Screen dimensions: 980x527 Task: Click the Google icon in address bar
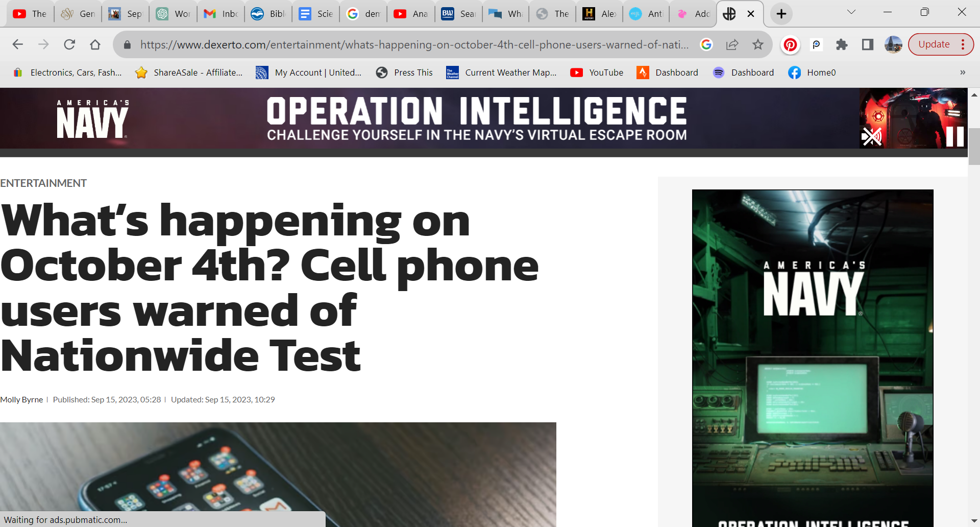coord(706,45)
